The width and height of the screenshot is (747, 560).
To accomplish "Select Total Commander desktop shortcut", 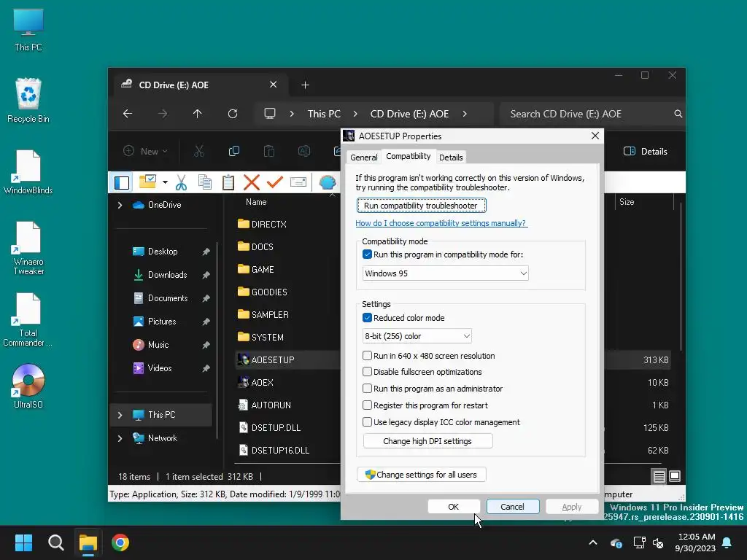I will (28, 319).
